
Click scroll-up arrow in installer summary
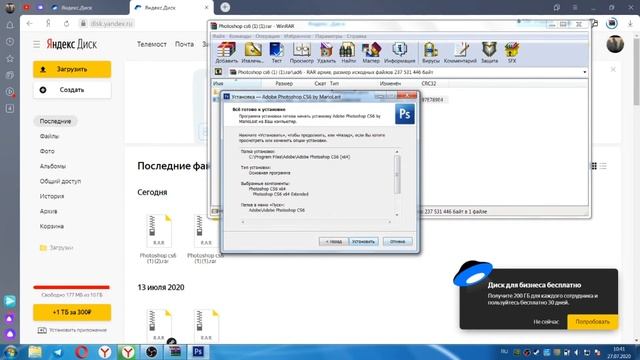pyautogui.click(x=397, y=151)
